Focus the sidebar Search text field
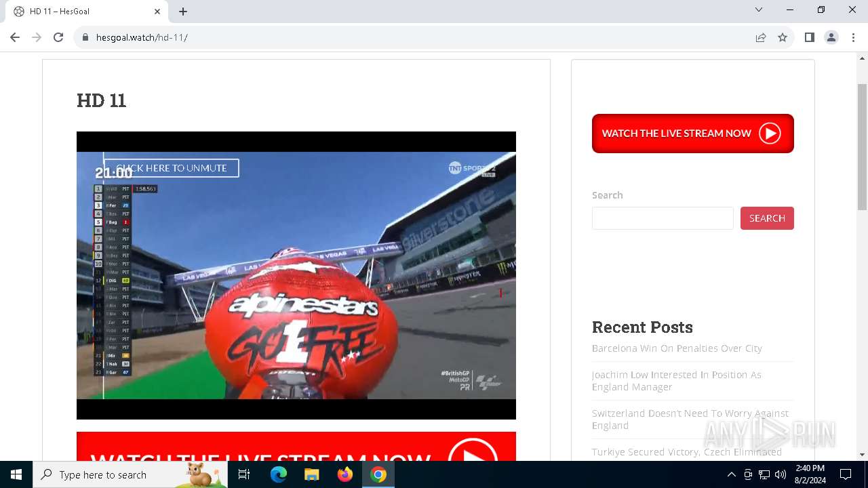The height and width of the screenshot is (488, 868). click(663, 218)
